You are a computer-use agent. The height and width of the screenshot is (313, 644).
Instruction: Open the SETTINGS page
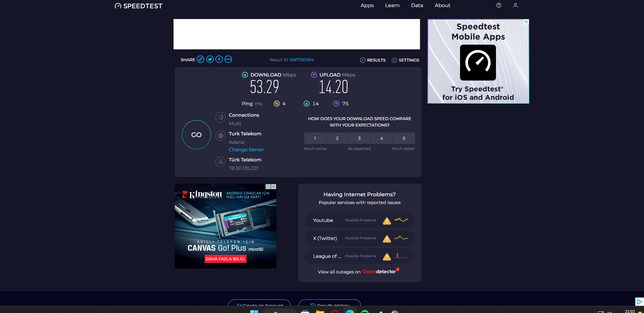pos(405,60)
